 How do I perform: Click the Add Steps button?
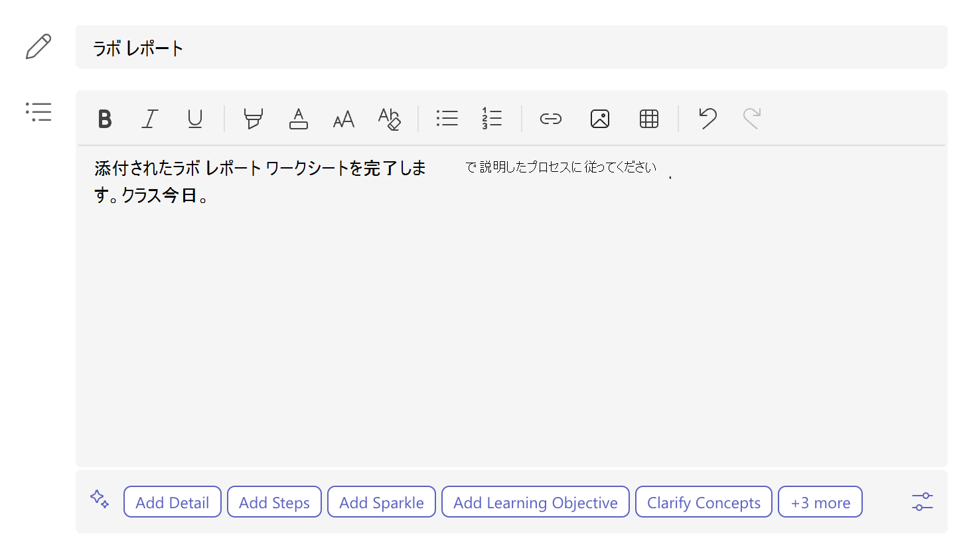275,502
